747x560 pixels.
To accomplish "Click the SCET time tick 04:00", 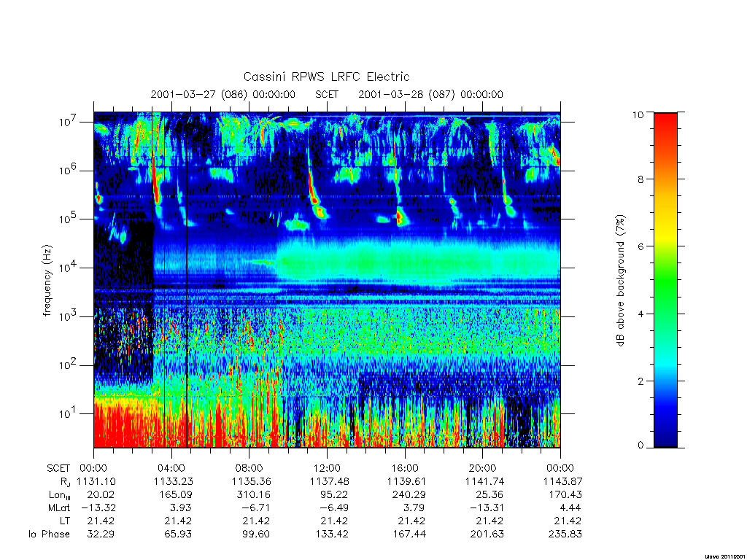I will click(171, 468).
